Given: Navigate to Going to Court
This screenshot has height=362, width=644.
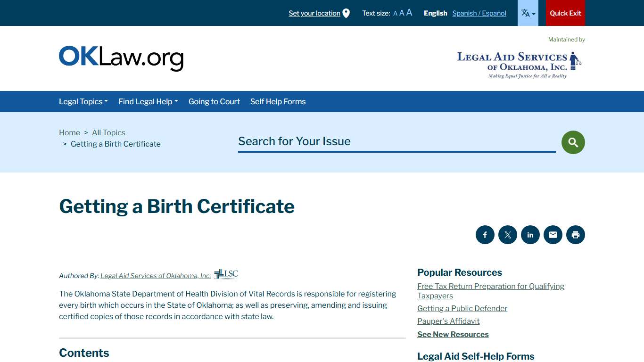Looking at the screenshot, I should tap(214, 101).
